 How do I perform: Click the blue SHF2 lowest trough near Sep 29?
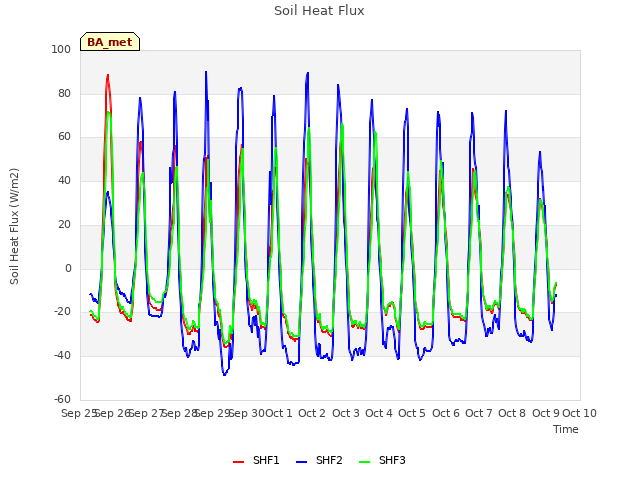[224, 375]
